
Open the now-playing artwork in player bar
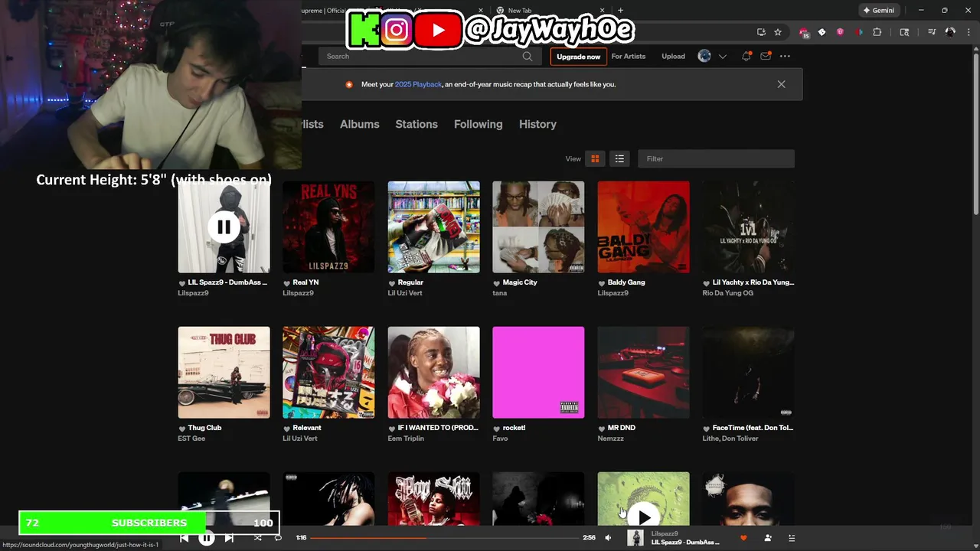(635, 538)
